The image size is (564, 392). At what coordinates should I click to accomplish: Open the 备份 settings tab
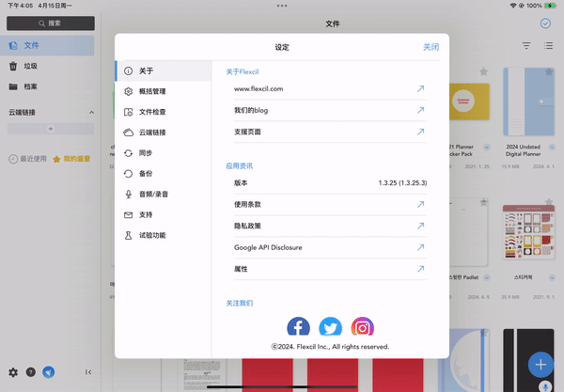[164, 174]
